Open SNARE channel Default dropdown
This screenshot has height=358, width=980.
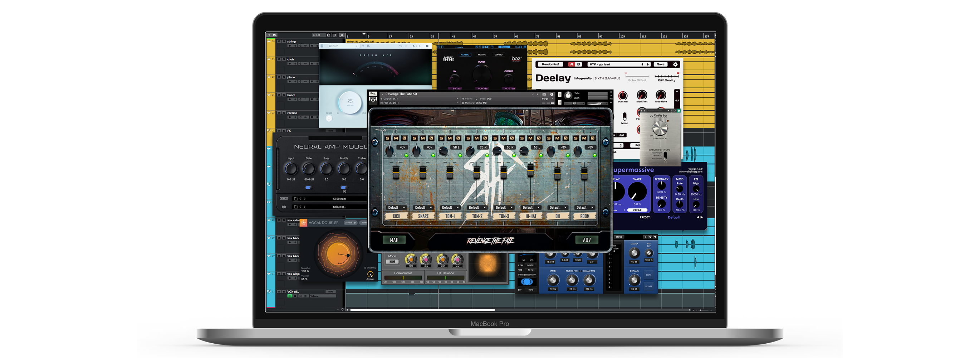423,208
